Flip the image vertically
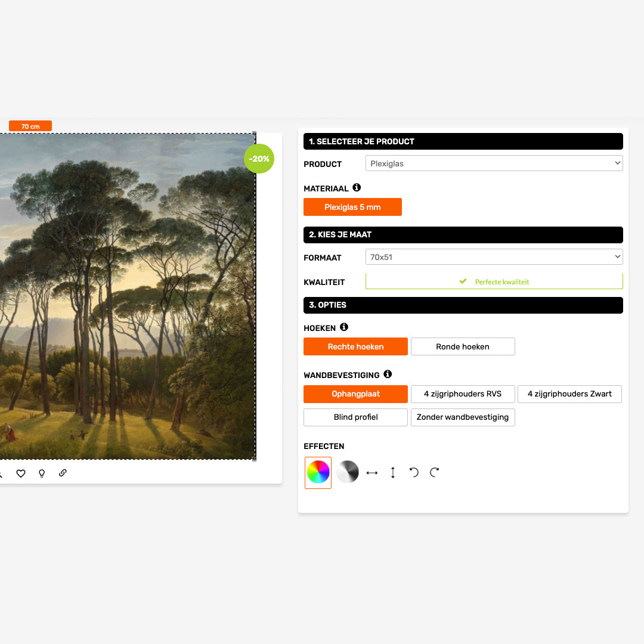Screen dimensions: 644x644 coord(393,473)
